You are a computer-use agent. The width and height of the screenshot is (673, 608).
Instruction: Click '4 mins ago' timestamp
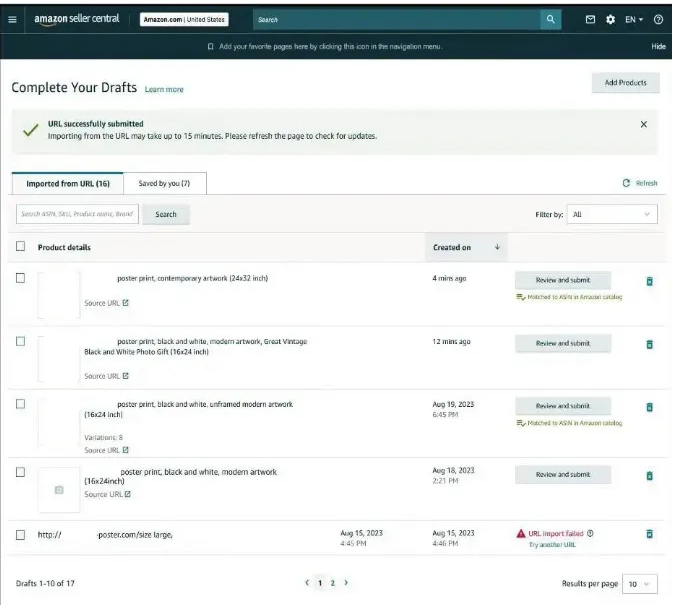[449, 278]
